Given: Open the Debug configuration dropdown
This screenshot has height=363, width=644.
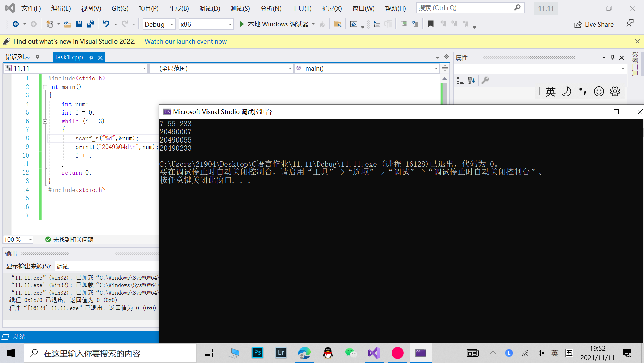Looking at the screenshot, I should [159, 24].
